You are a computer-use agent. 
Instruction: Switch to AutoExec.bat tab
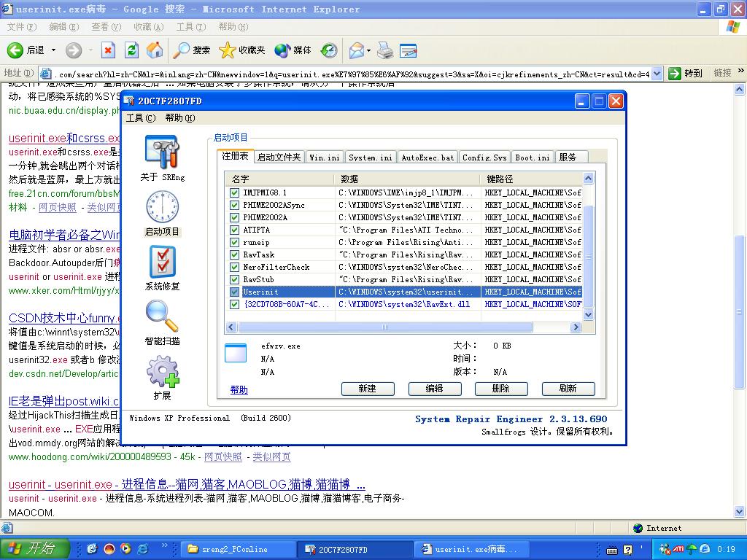[x=427, y=157]
